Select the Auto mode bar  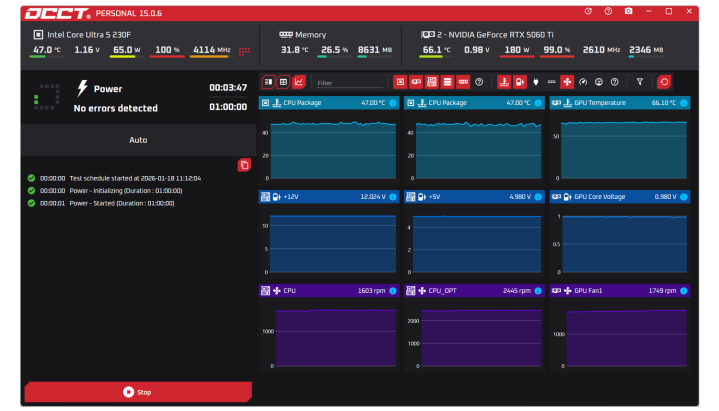click(138, 140)
